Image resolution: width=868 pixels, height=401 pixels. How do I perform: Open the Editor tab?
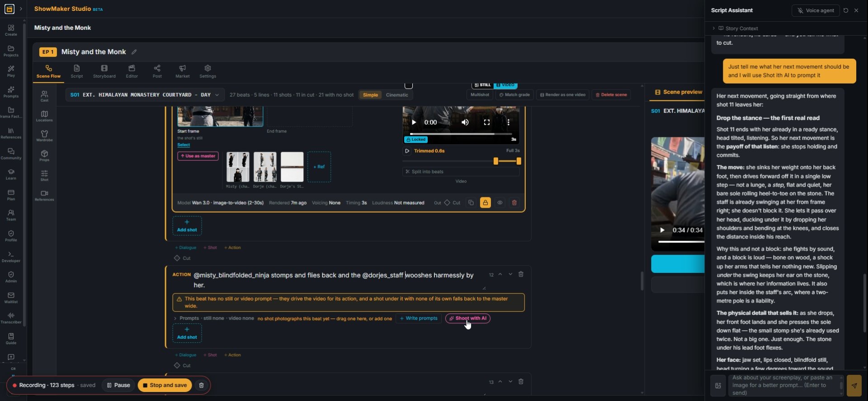tap(132, 71)
